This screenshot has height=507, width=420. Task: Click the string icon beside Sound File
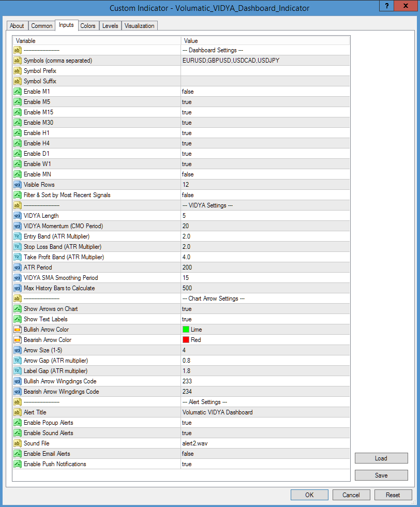coord(18,443)
